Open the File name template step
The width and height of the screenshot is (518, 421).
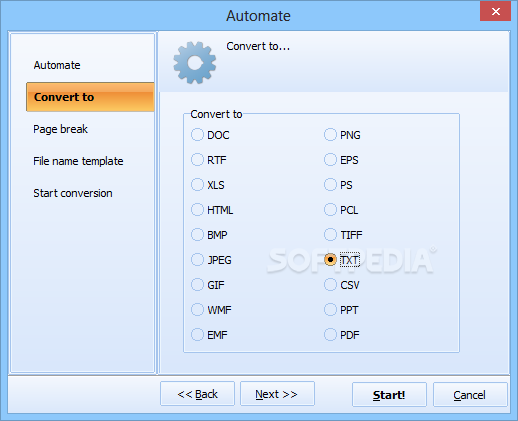[78, 161]
